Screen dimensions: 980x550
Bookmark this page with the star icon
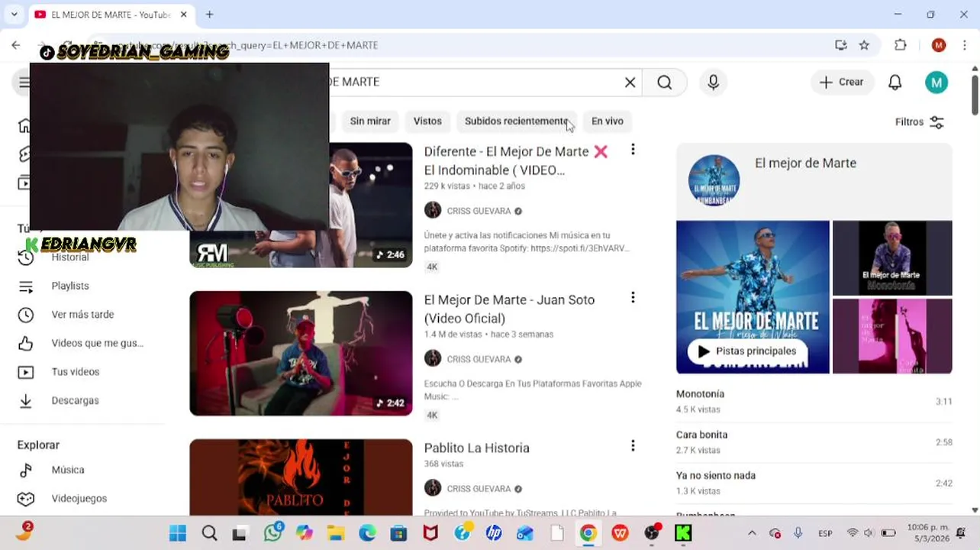click(x=864, y=45)
